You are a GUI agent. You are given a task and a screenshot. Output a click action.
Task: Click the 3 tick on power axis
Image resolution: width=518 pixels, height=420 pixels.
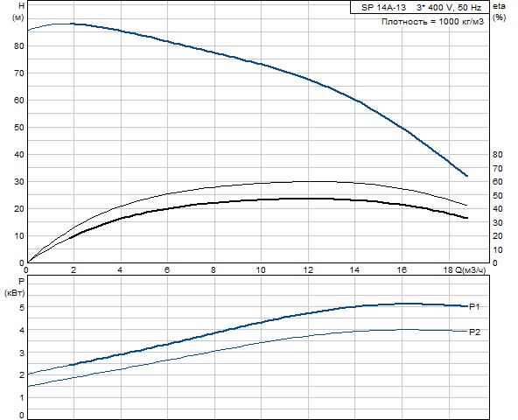click(22, 353)
